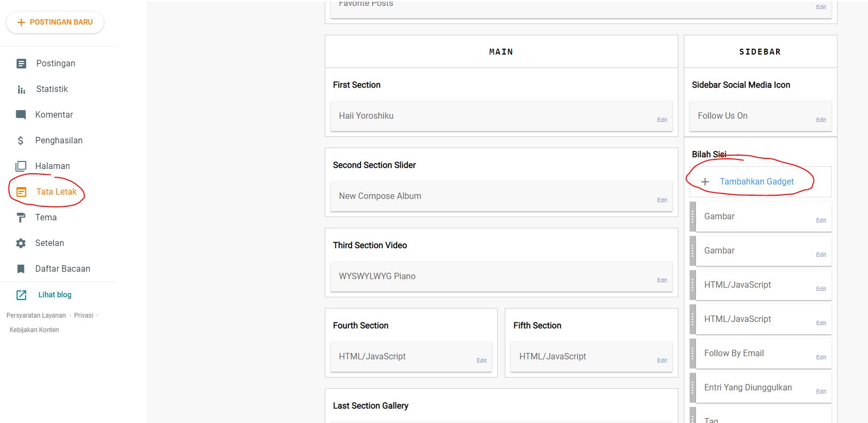Edit the Follow By Email gadget
This screenshot has width=868, height=423.
[821, 358]
